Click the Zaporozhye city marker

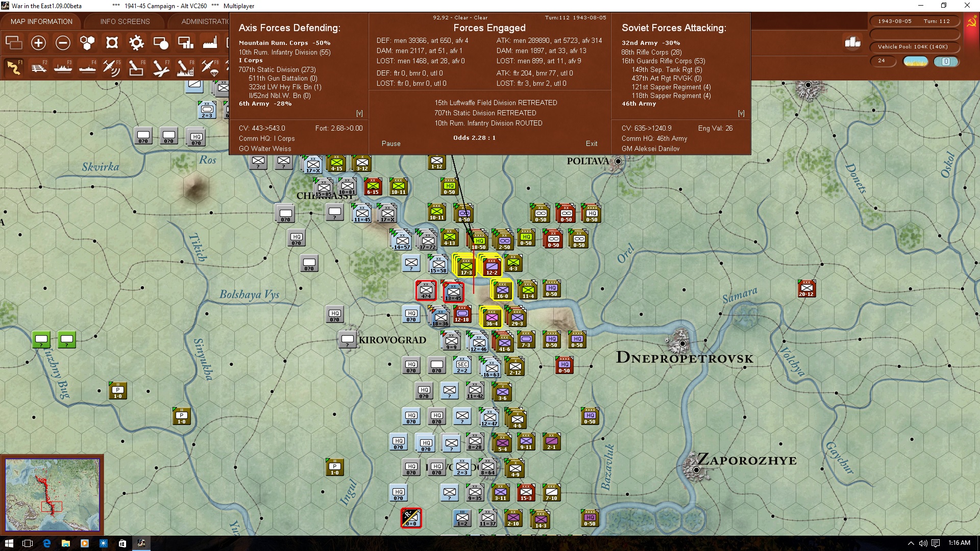point(696,469)
